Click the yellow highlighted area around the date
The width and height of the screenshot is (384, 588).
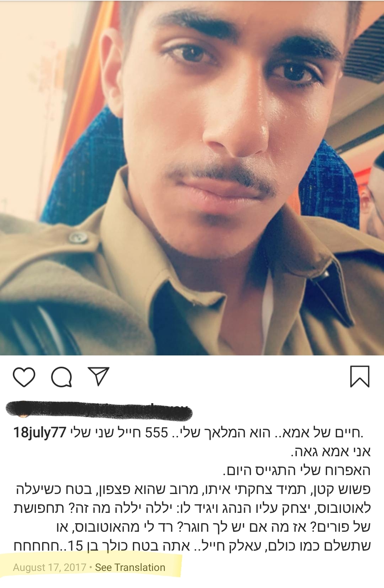[96, 566]
